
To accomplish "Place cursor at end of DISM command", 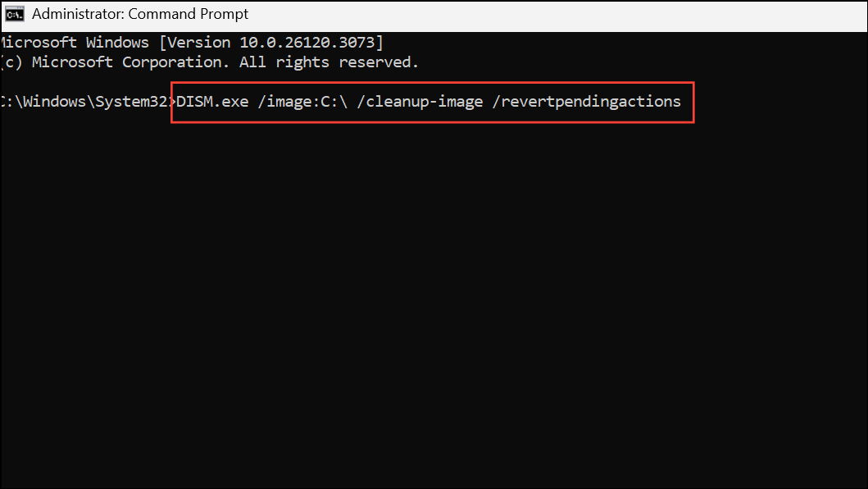I will [x=683, y=101].
